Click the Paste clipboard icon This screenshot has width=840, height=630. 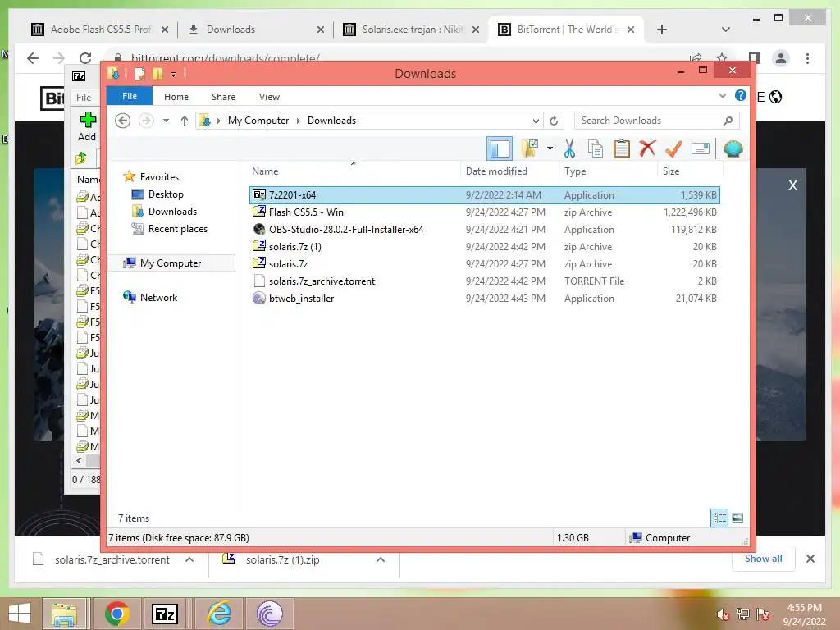(621, 148)
